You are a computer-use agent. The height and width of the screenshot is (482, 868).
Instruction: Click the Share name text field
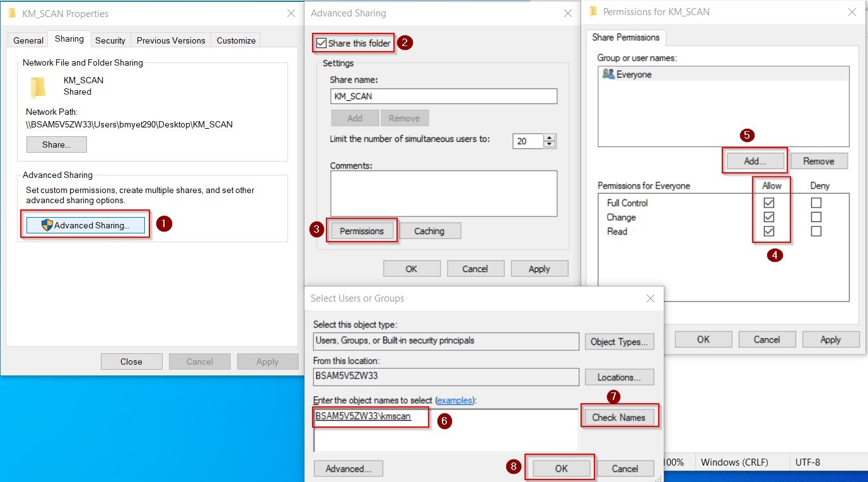443,97
